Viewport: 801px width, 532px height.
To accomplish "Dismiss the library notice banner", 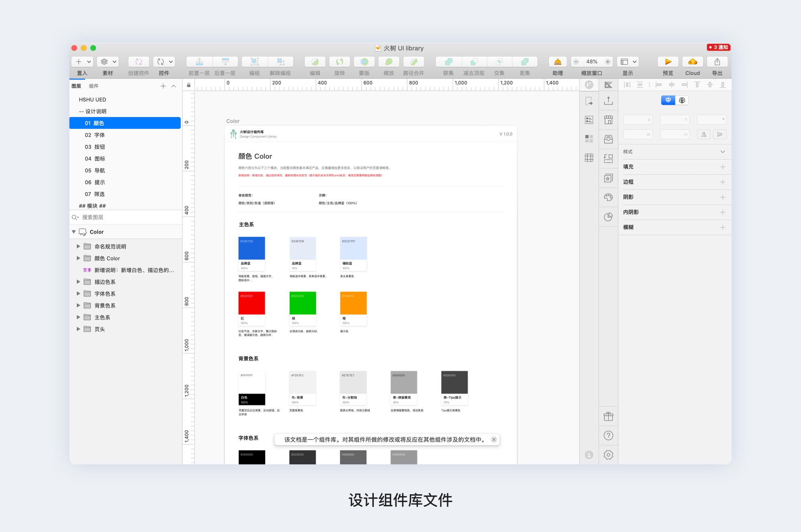I will pos(493,439).
